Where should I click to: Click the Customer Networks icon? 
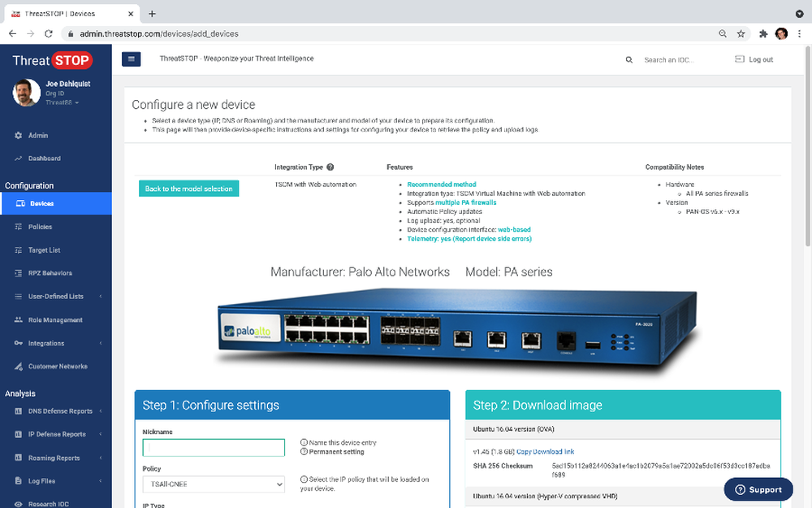(18, 367)
